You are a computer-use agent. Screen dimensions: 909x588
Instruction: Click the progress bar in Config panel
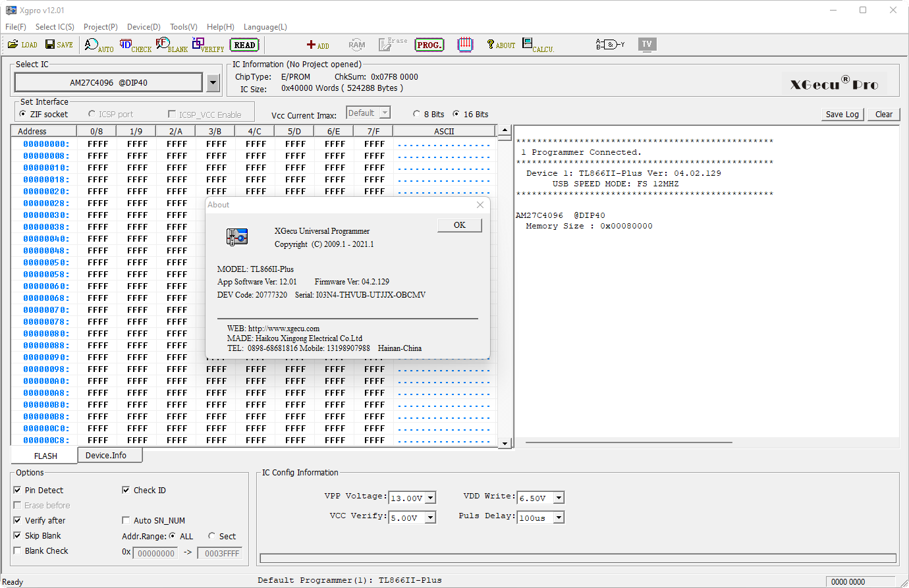[578, 558]
